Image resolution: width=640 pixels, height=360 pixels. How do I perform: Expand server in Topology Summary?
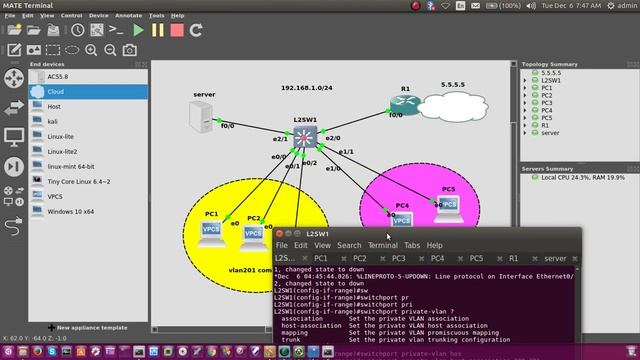pyautogui.click(x=525, y=133)
